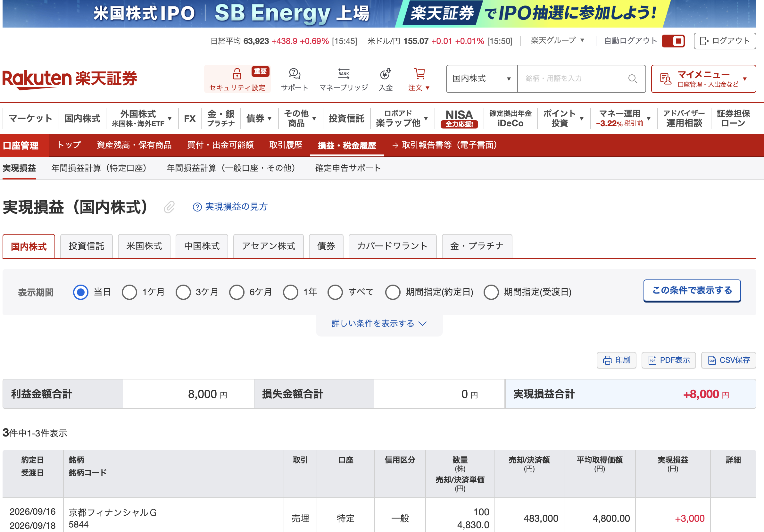
Task: Open the サポート chat icon
Action: [295, 74]
